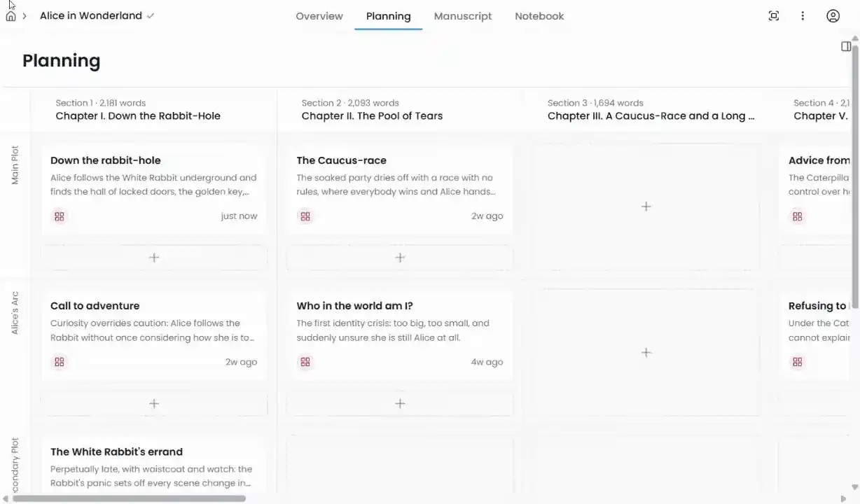Go to the home icon
The image size is (860, 504).
(x=11, y=16)
